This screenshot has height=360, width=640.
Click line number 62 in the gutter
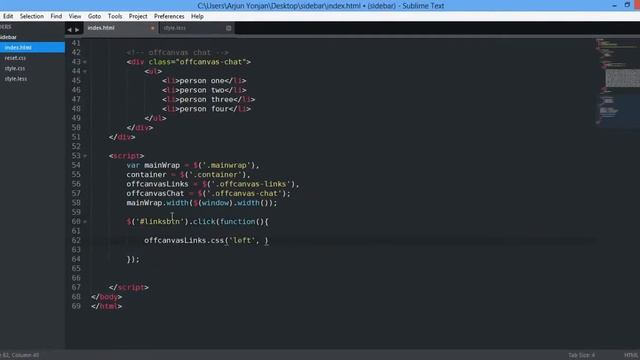pos(76,240)
